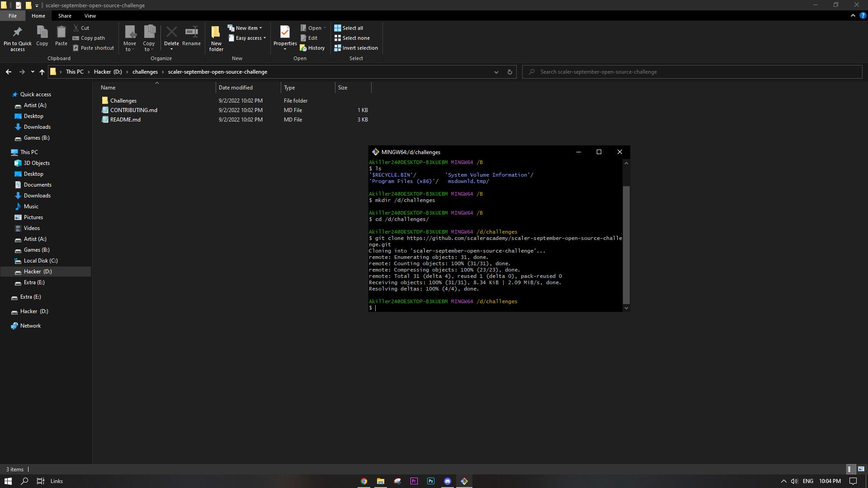Click the Paste icon in Clipboard group
The image size is (868, 488).
point(61,33)
